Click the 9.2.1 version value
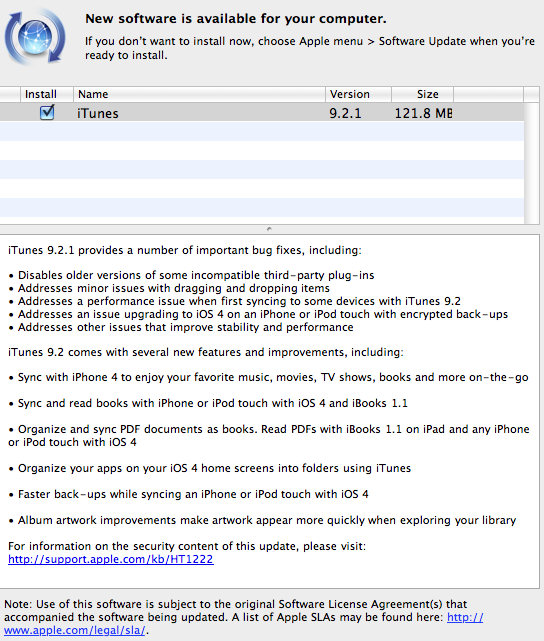The height and width of the screenshot is (641, 544). 345,113
